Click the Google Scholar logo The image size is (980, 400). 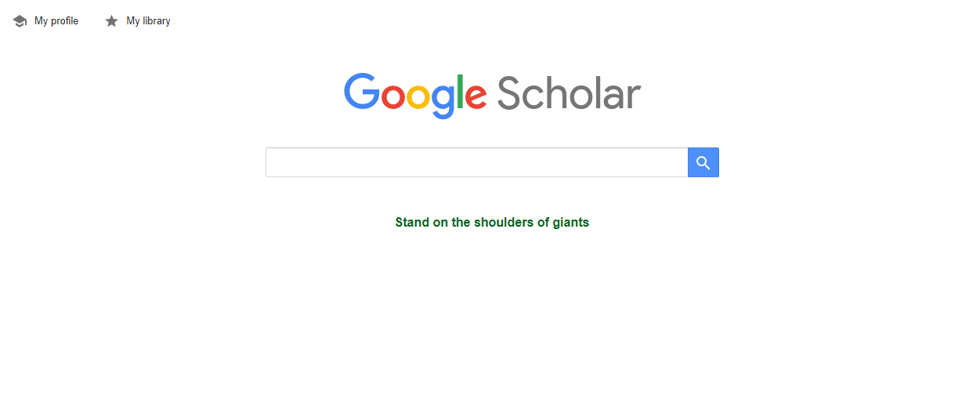point(492,96)
